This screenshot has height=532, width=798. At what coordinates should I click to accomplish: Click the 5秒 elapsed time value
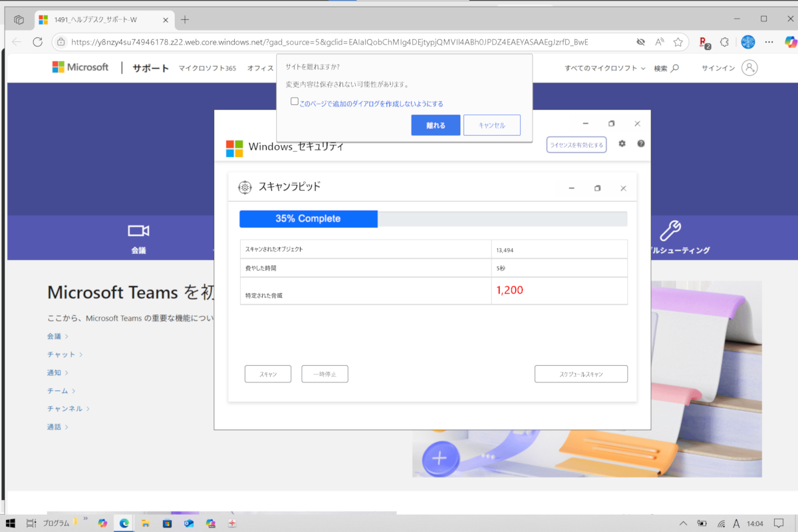coord(501,268)
